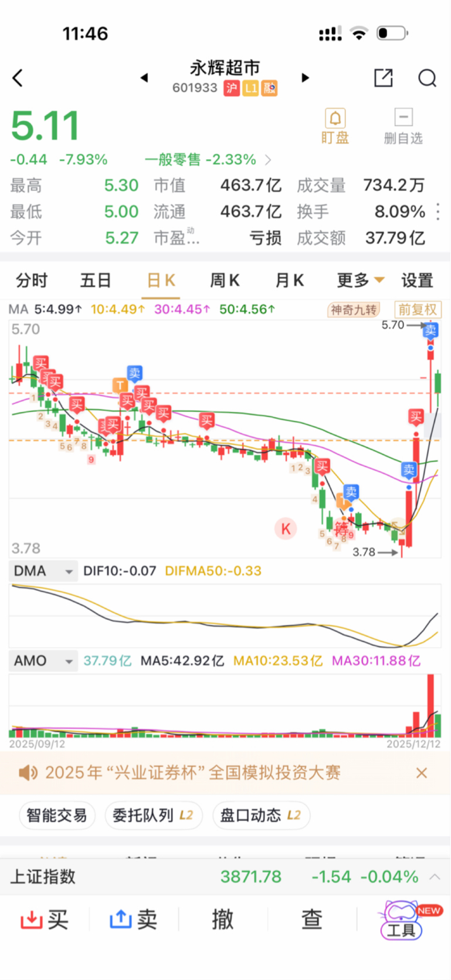Image resolution: width=451 pixels, height=980 pixels.
Task: Open the 工具 mascot tools icon
Action: tap(402, 920)
